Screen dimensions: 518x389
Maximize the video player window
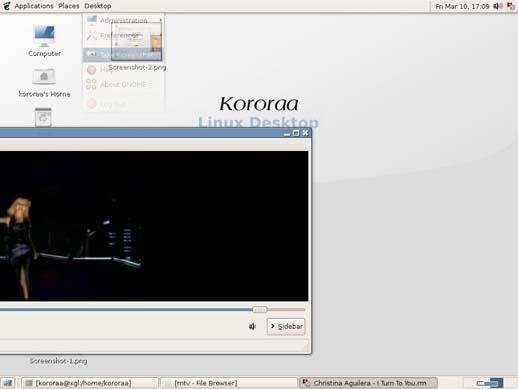pyautogui.click(x=296, y=133)
